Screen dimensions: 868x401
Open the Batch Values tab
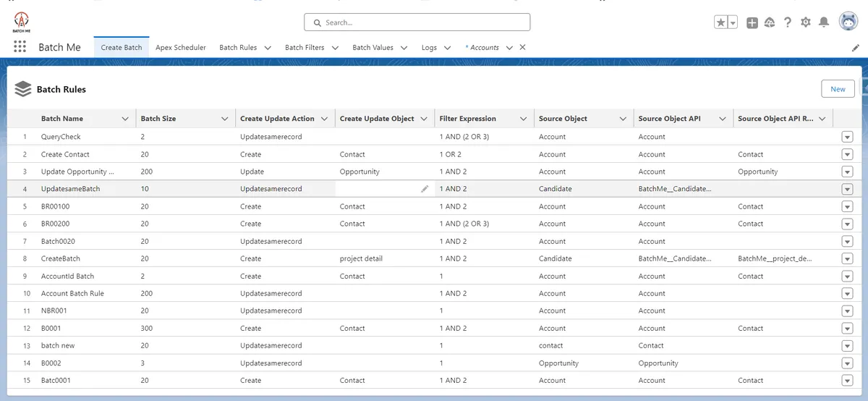pyautogui.click(x=373, y=47)
